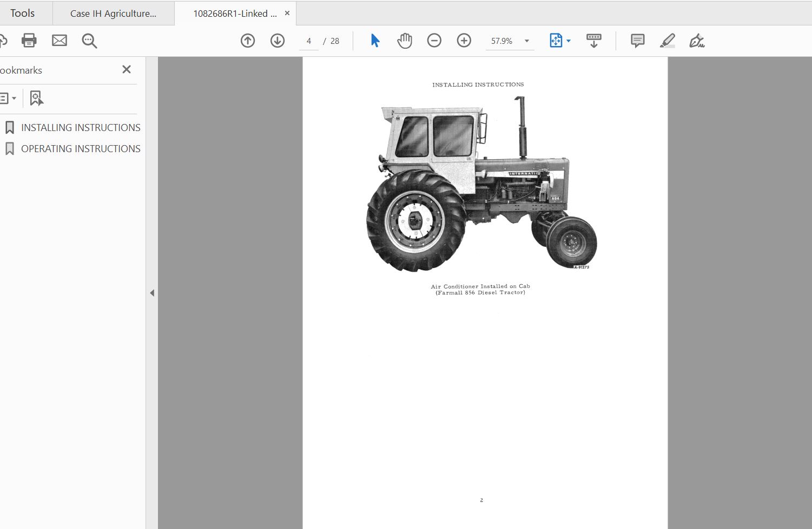Add a new bookmark icon

[36, 99]
